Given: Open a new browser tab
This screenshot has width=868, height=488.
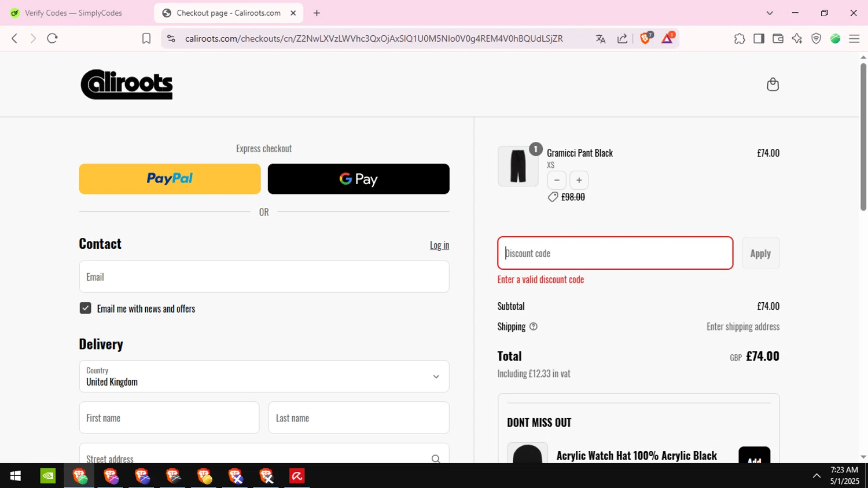Looking at the screenshot, I should click(x=317, y=13).
